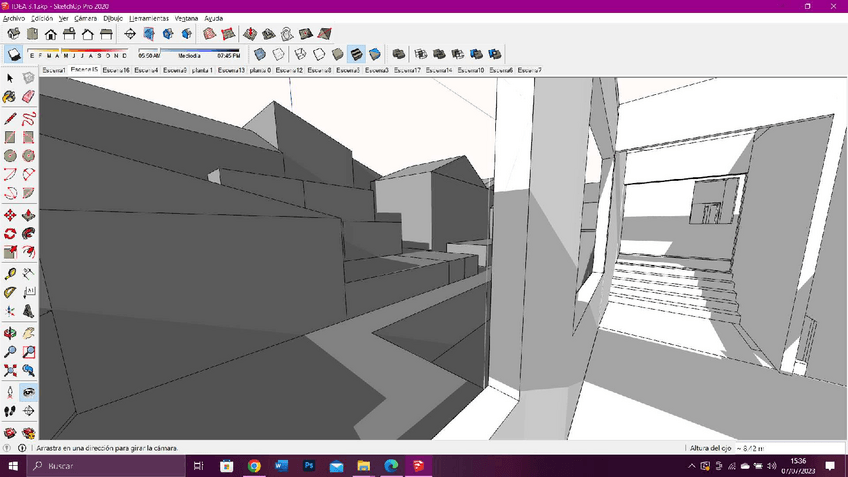The image size is (848, 477).
Task: Select the Walk footprints tool
Action: tap(10, 411)
